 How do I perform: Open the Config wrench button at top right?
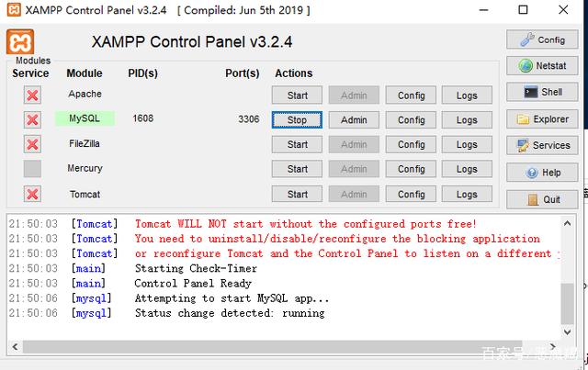pyautogui.click(x=541, y=39)
